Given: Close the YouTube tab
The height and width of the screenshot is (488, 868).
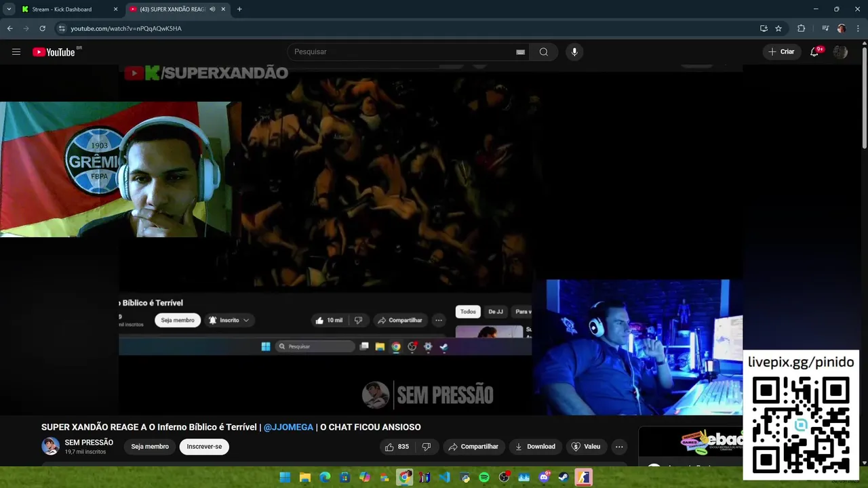Looking at the screenshot, I should (x=224, y=9).
